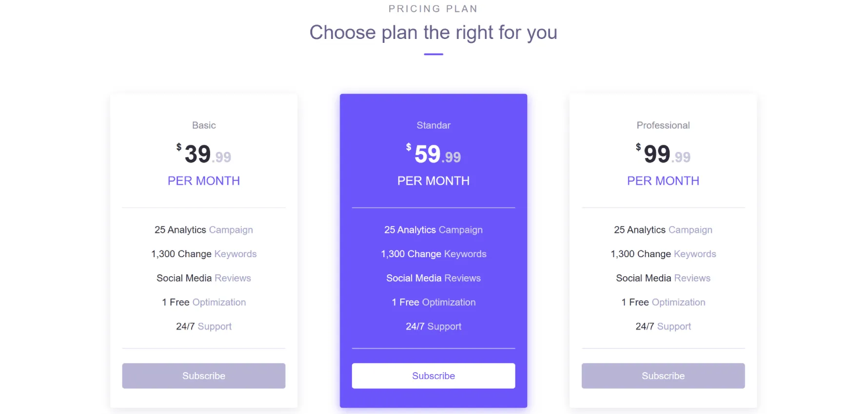Select the $39.99 price text

point(204,154)
